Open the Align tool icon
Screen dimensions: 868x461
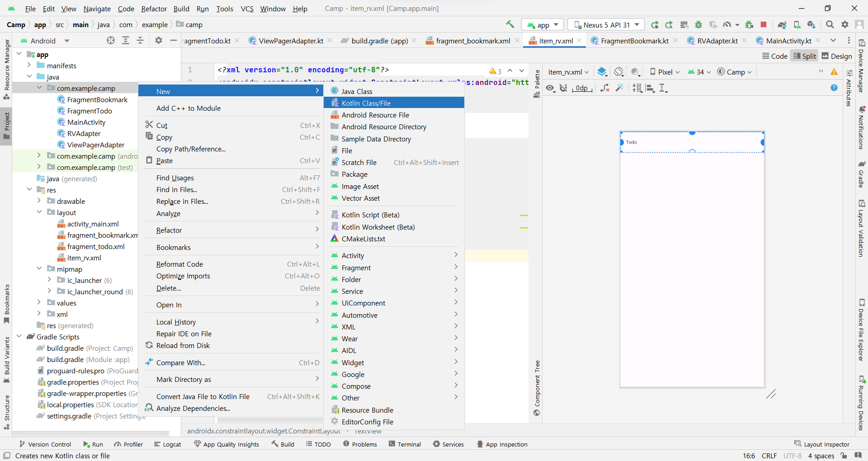[x=651, y=88]
